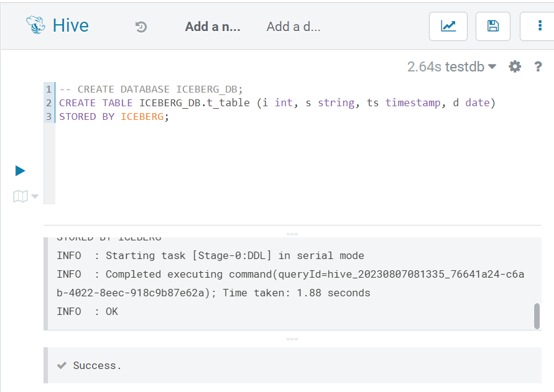
Task: Expand the arrow beside the book icon
Action: click(x=35, y=196)
